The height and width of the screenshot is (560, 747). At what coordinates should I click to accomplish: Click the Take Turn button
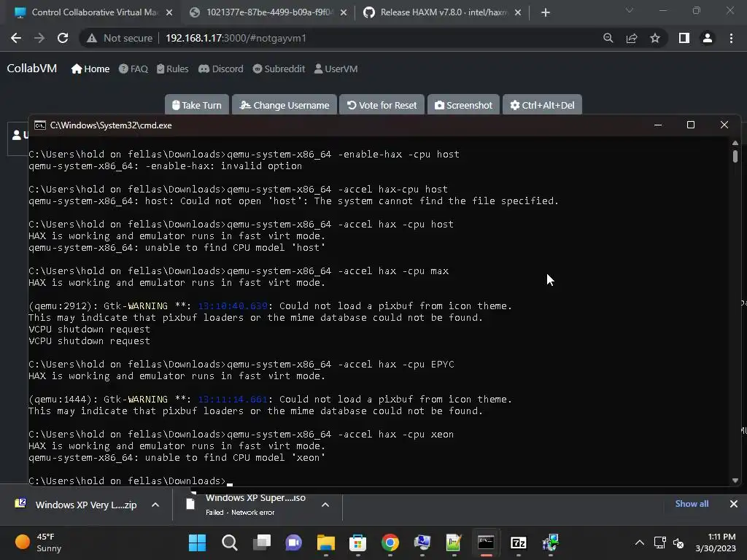197,105
